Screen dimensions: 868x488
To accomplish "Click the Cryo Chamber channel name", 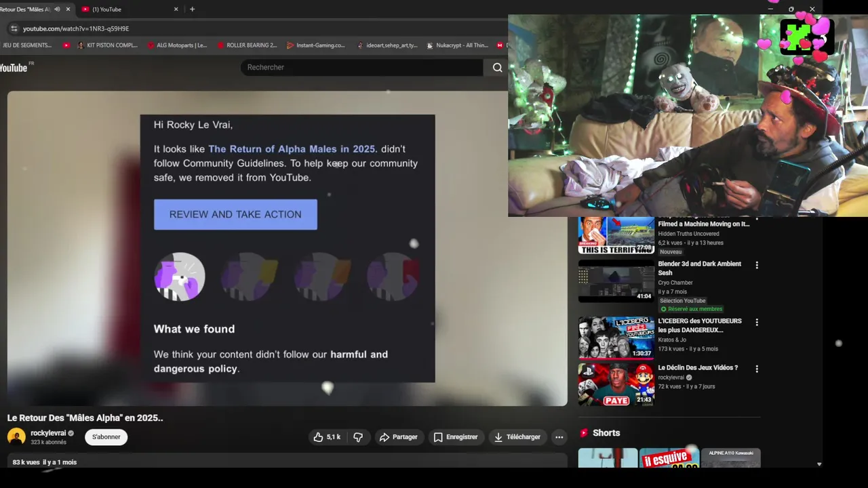I will (x=675, y=283).
